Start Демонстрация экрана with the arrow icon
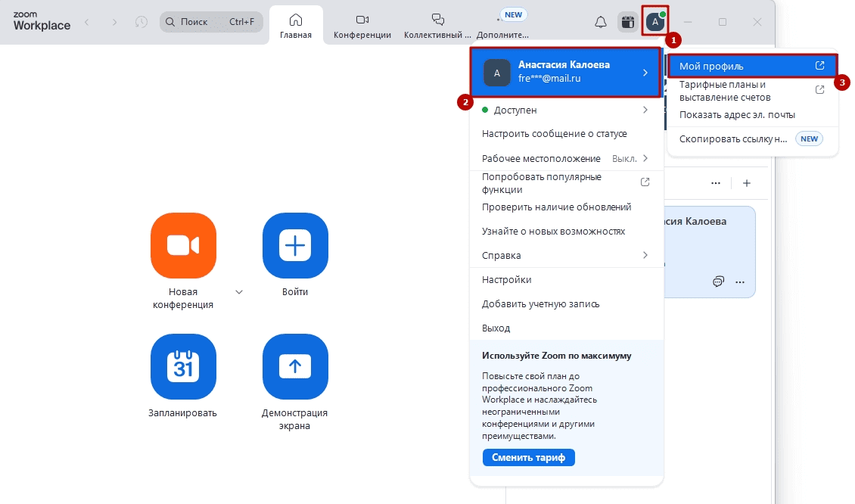 tap(295, 366)
